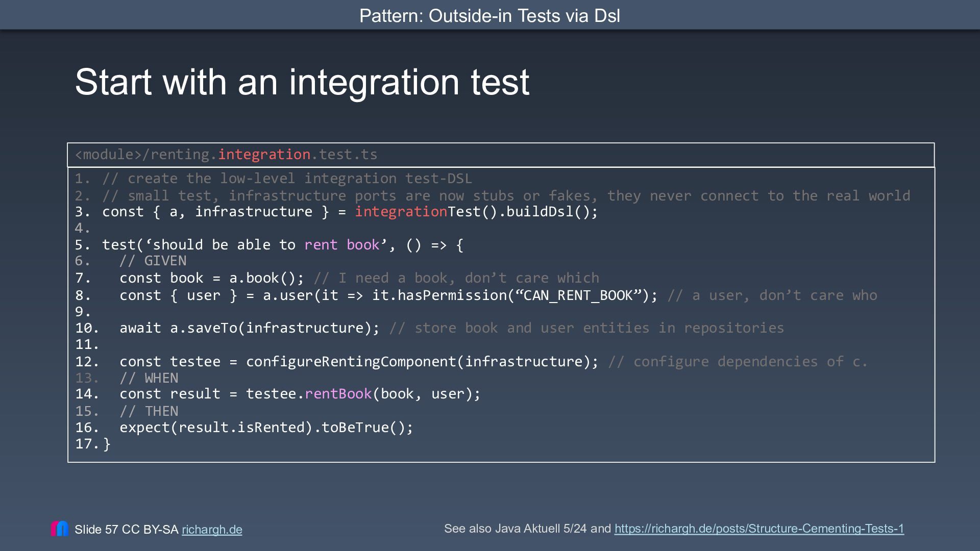Click the slide title 'Start with an integration test'
The height and width of the screenshot is (551, 980).
point(302,82)
